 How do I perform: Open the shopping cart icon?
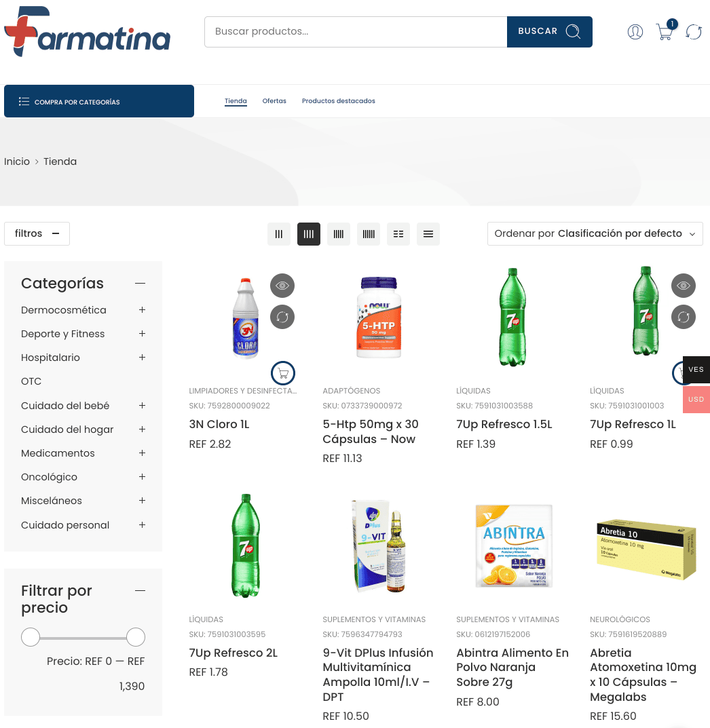coord(665,32)
